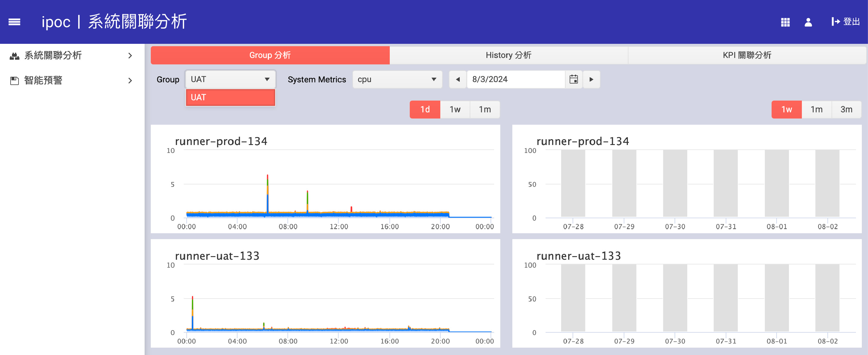The image size is (868, 355).
Task: Click the runner-uat-133 bar chart title
Action: [x=578, y=256]
